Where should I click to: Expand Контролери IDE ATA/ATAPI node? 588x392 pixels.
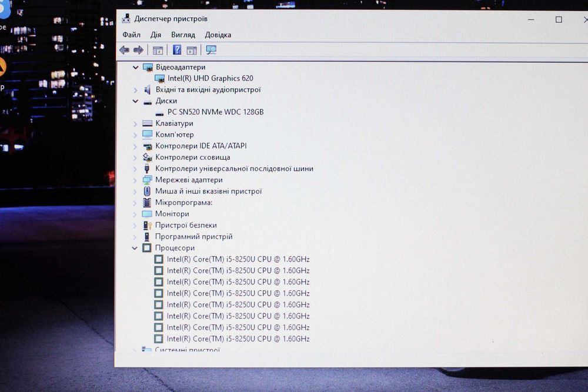[135, 146]
